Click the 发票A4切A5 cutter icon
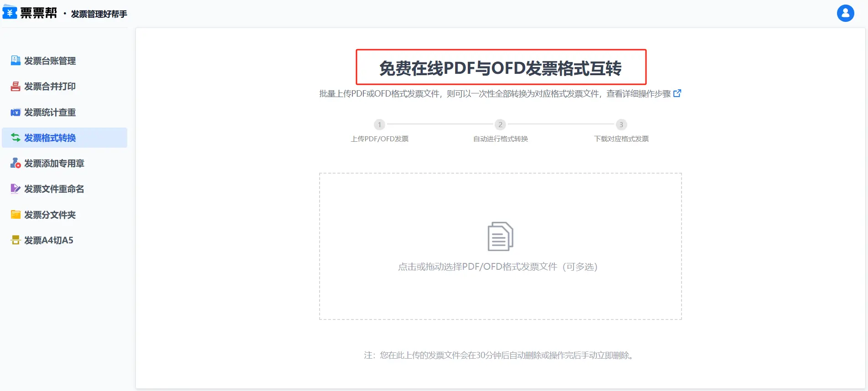The height and width of the screenshot is (391, 868). click(x=15, y=240)
